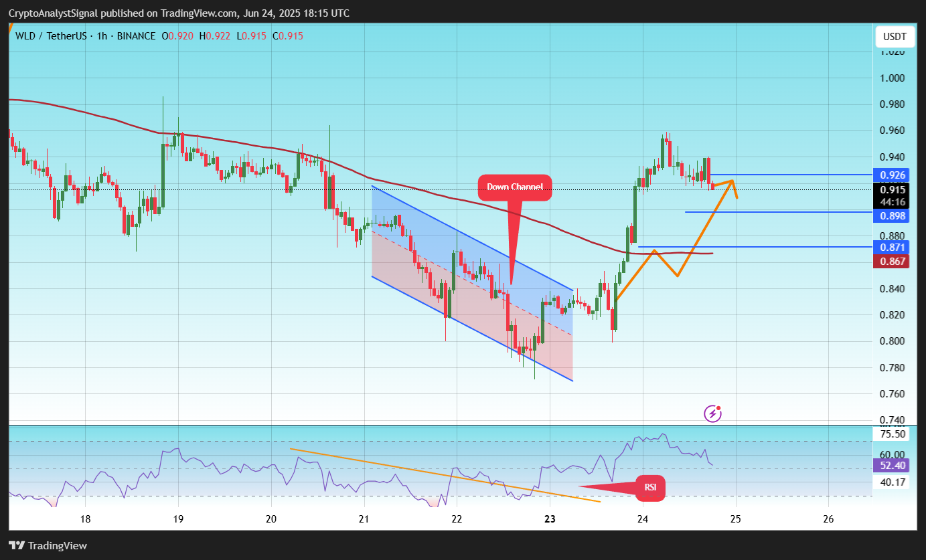
Task: Click date 22 on time axis
Action: 457,519
